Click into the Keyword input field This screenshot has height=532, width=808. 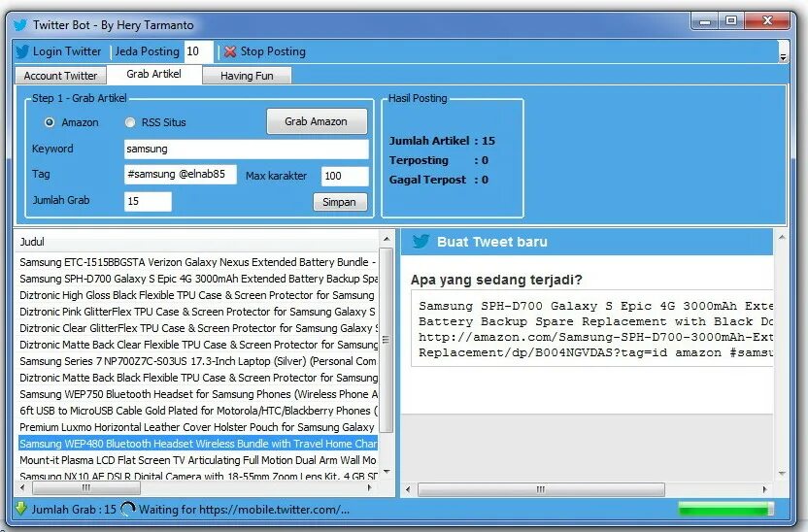click(247, 149)
